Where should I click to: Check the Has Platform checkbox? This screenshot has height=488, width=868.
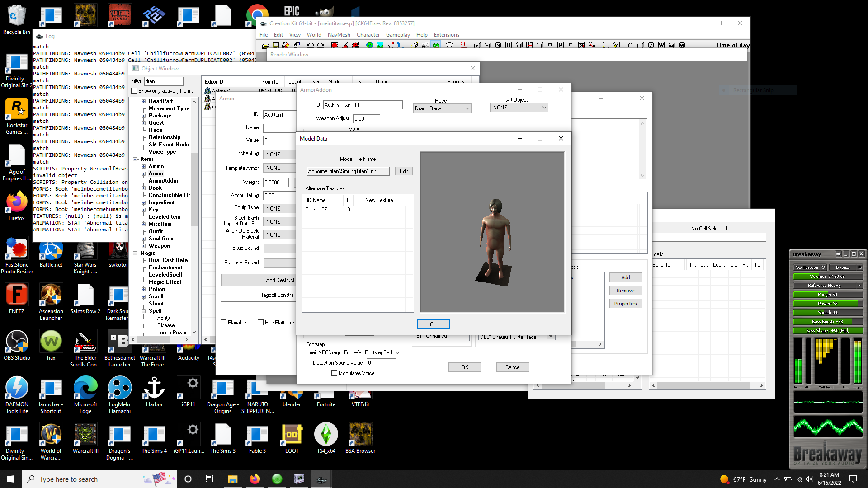[x=261, y=323]
